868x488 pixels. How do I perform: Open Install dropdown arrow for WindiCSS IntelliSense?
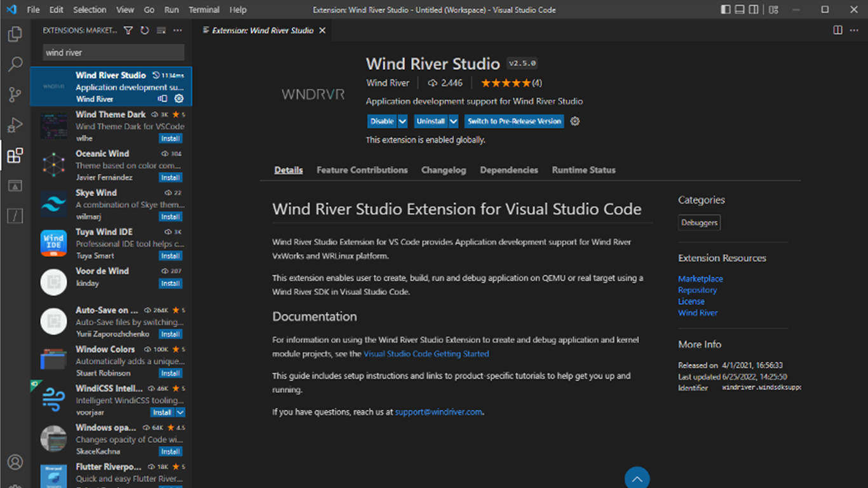[180, 412]
